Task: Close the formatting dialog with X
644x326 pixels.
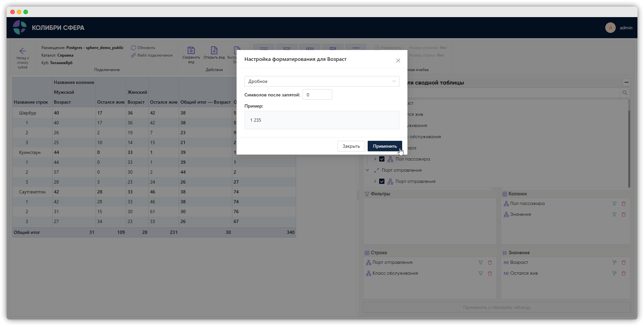Action: tap(398, 61)
